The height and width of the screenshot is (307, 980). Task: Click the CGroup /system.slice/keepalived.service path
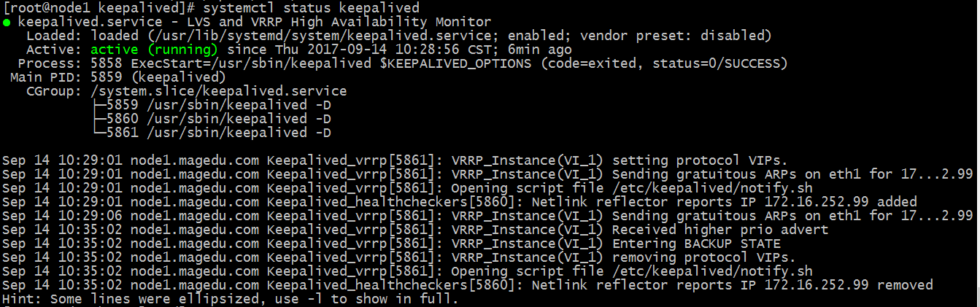pyautogui.click(x=219, y=91)
